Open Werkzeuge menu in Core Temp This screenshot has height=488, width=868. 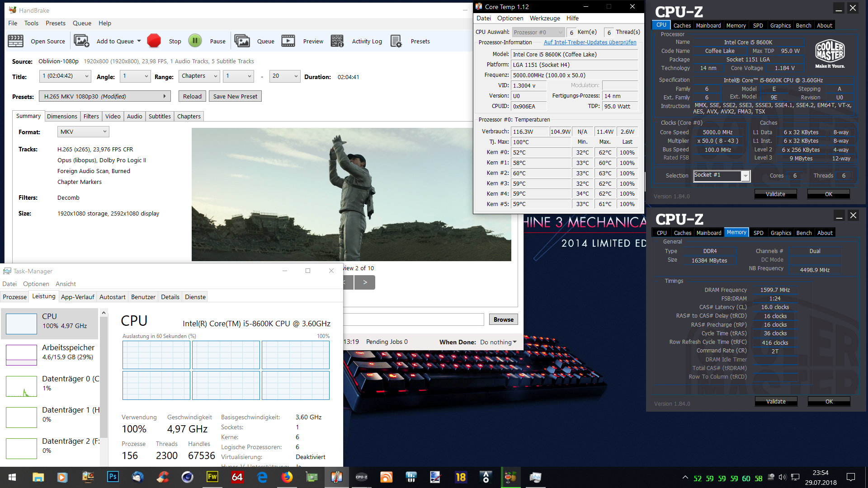pyautogui.click(x=544, y=19)
